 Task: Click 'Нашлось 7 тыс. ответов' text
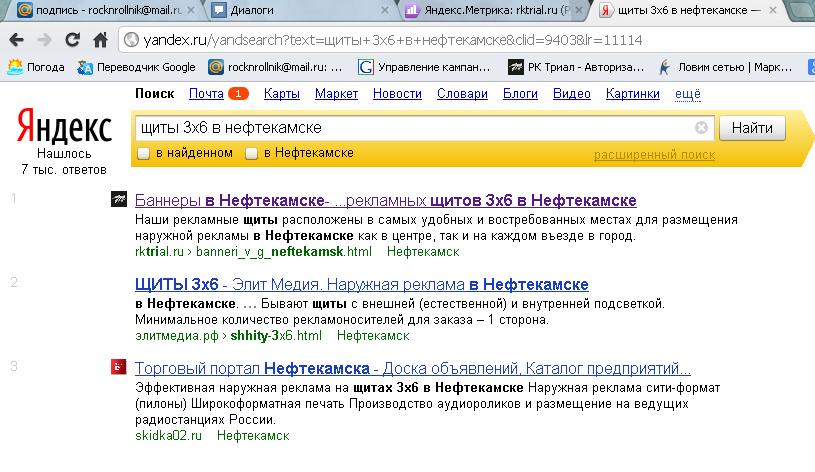(x=64, y=162)
